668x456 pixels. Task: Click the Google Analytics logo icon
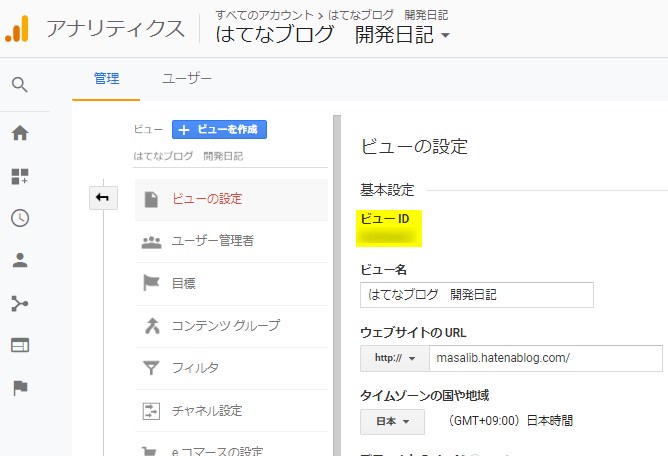coord(17,29)
